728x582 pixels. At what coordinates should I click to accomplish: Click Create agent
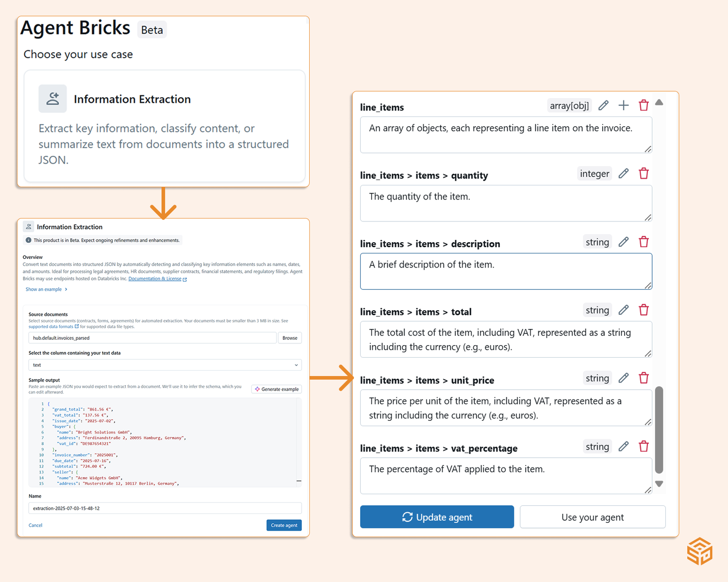283,525
